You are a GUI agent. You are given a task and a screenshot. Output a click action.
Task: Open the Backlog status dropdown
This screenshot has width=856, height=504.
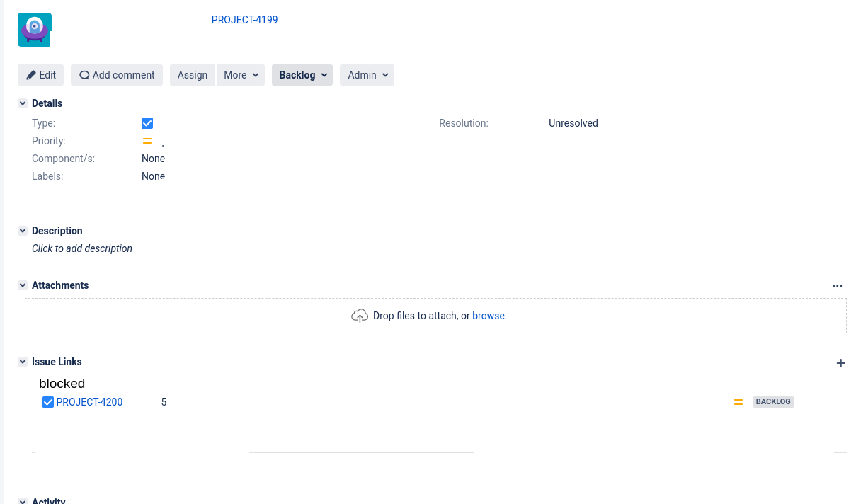click(x=302, y=74)
